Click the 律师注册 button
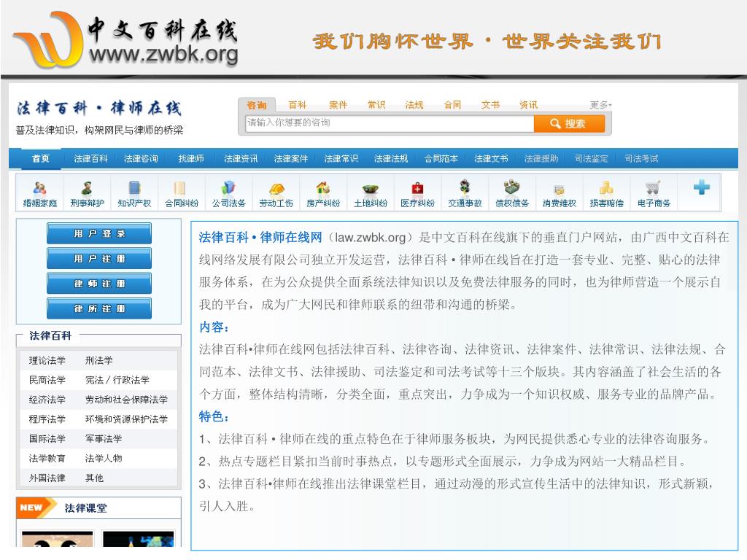This screenshot has width=747, height=560. 99,284
